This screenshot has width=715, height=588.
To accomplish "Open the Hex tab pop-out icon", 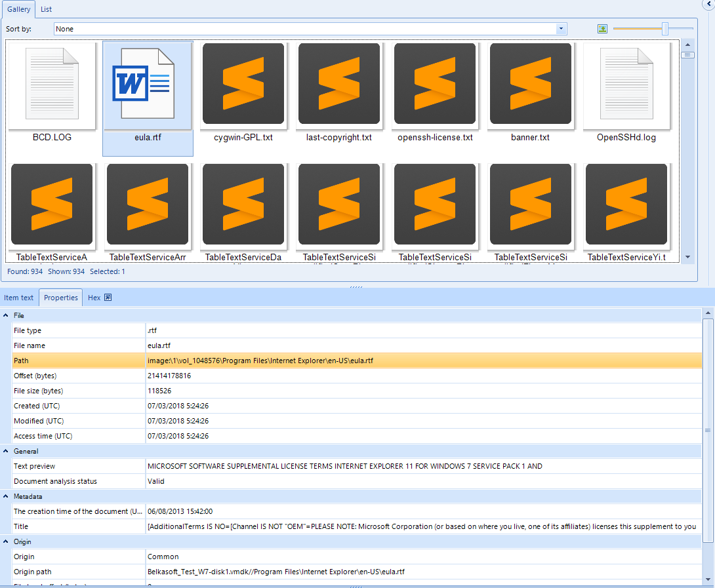I will [x=108, y=298].
